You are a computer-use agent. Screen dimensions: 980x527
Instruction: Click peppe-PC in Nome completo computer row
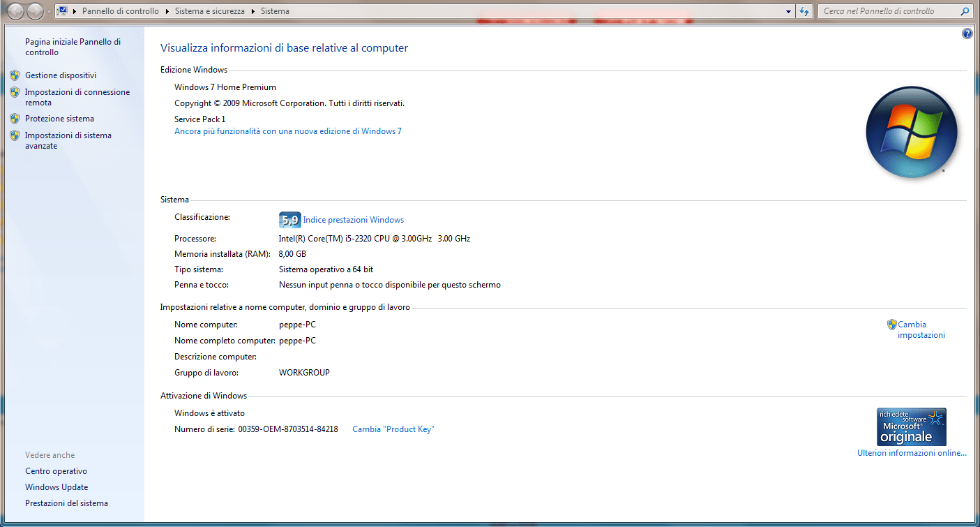click(297, 341)
